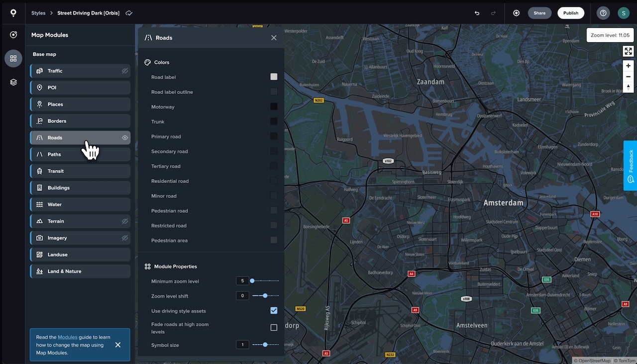
Task: Open the Paths module
Action: [x=80, y=155]
